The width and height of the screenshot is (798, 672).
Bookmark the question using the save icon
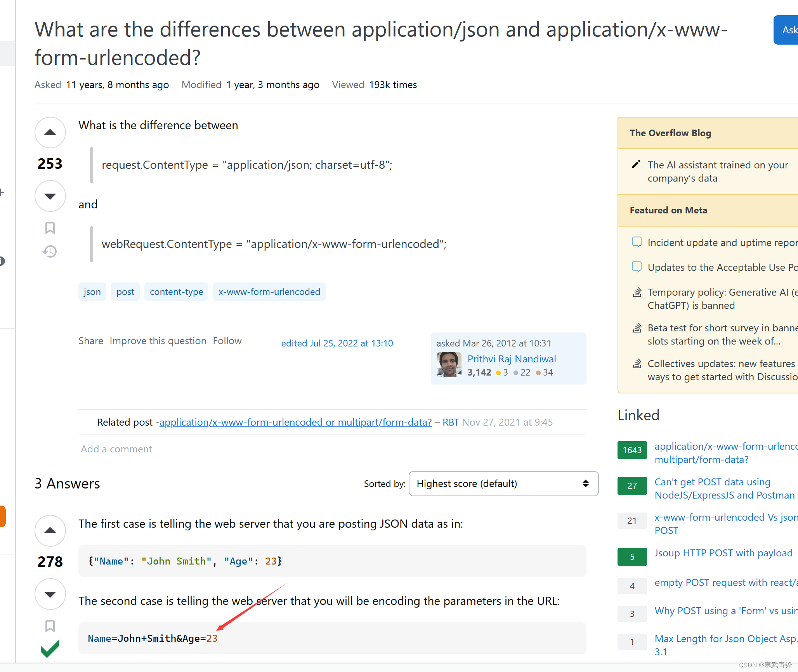click(x=49, y=229)
